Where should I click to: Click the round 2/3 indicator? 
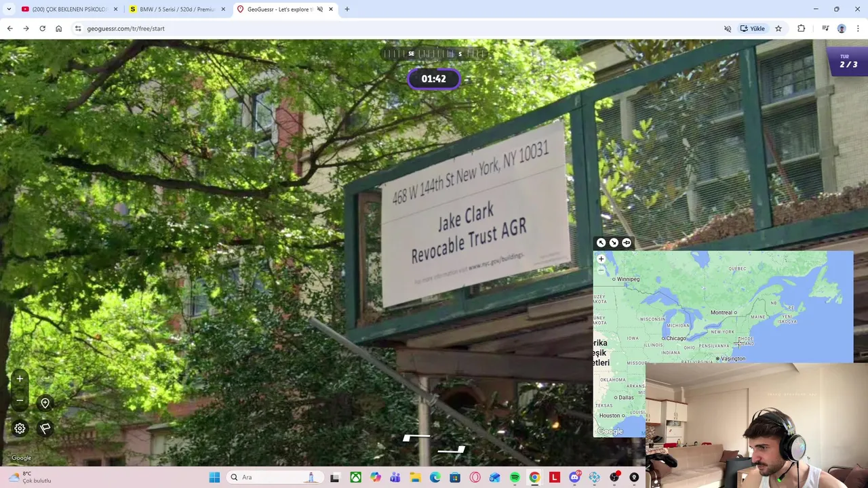(x=848, y=62)
